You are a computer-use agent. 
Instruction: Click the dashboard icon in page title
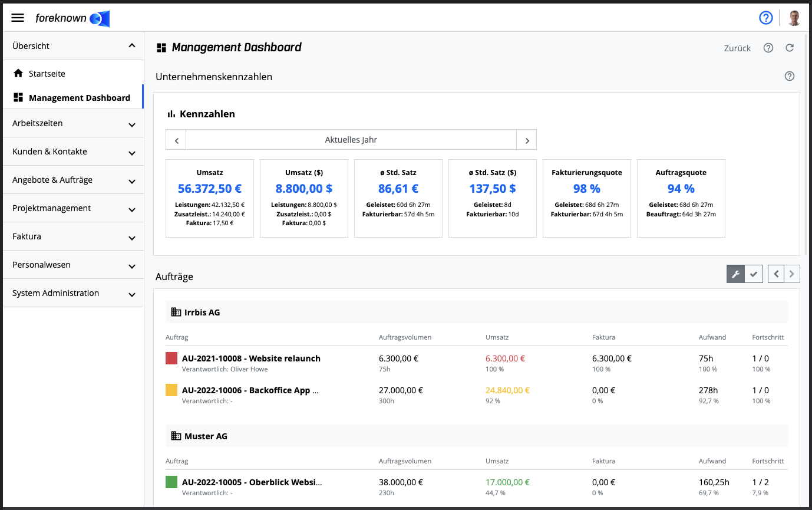pyautogui.click(x=161, y=48)
